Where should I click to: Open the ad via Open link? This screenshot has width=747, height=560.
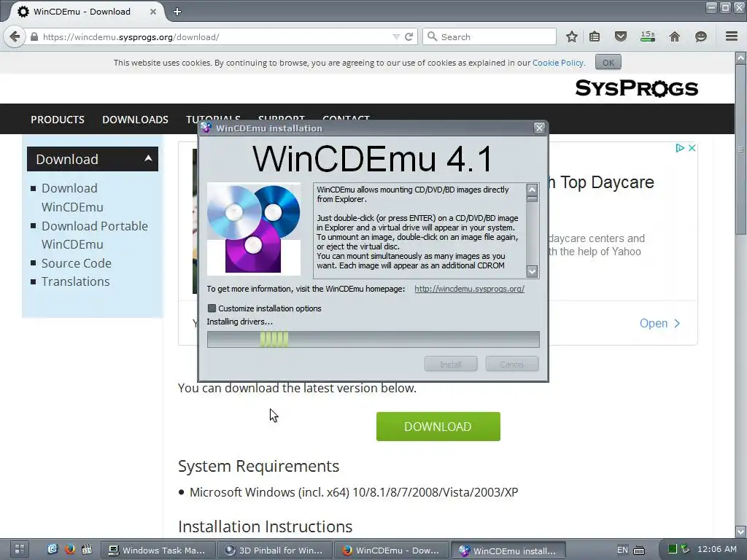(659, 323)
